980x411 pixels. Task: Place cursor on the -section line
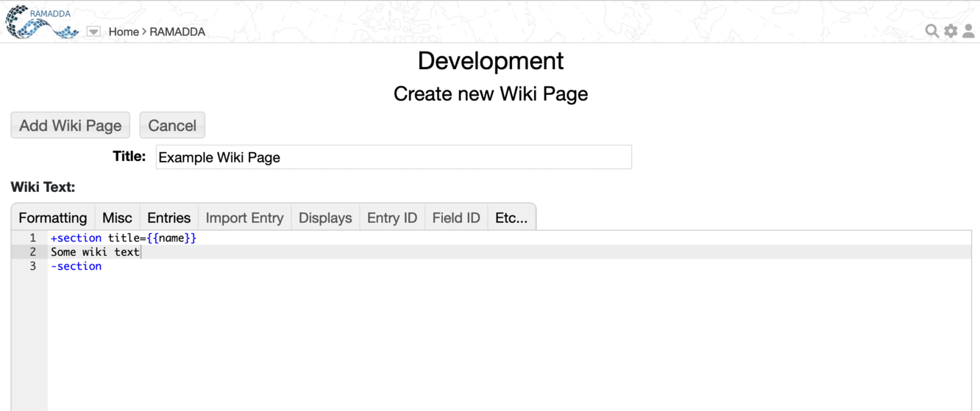77,266
